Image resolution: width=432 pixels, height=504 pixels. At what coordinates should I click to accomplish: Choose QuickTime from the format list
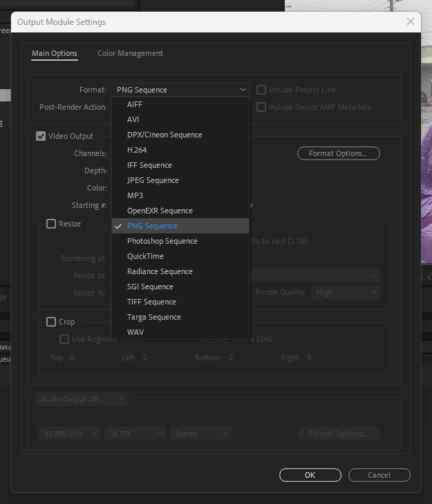(145, 256)
